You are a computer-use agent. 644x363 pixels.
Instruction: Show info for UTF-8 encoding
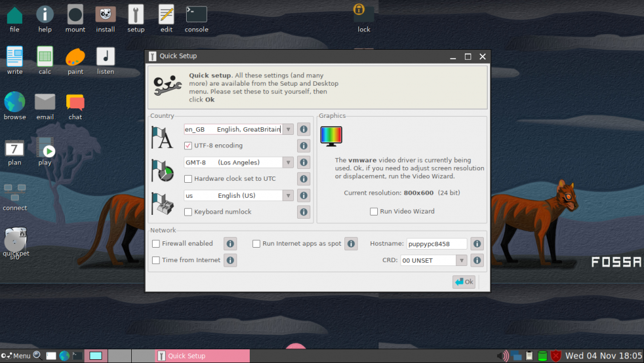click(x=303, y=146)
